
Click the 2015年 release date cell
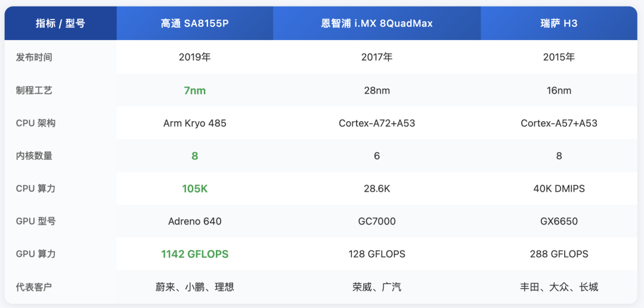pos(559,57)
